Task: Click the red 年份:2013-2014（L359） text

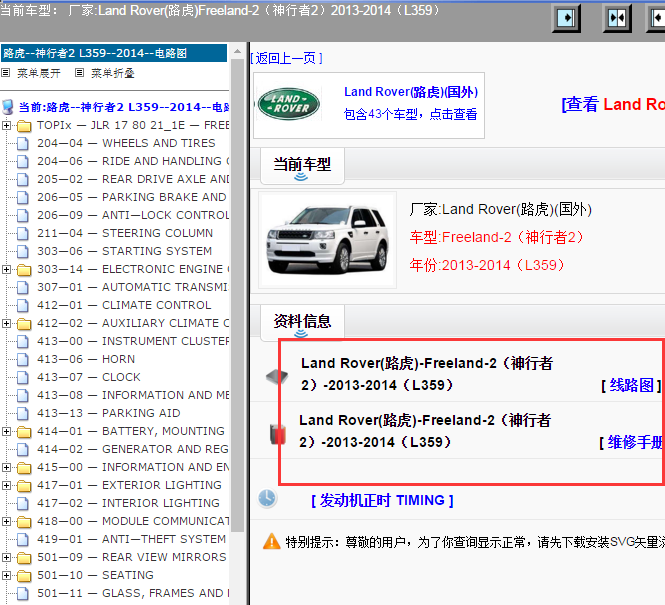Action: click(x=487, y=265)
